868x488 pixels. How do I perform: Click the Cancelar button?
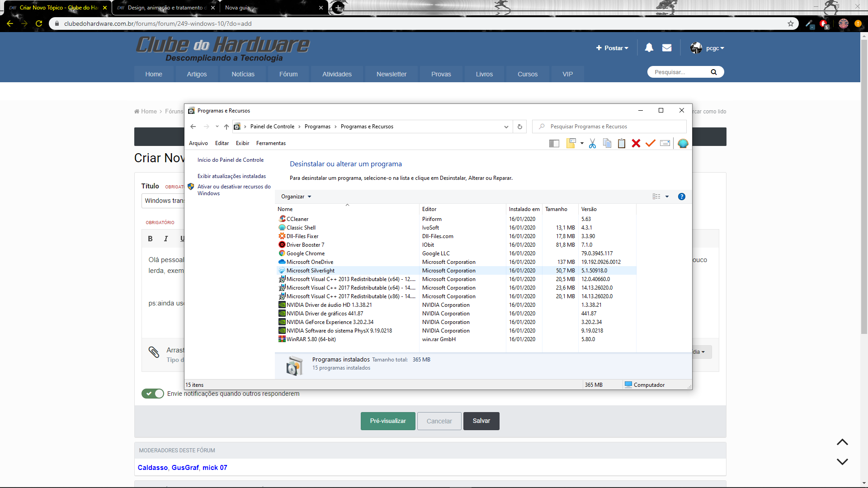coord(439,421)
